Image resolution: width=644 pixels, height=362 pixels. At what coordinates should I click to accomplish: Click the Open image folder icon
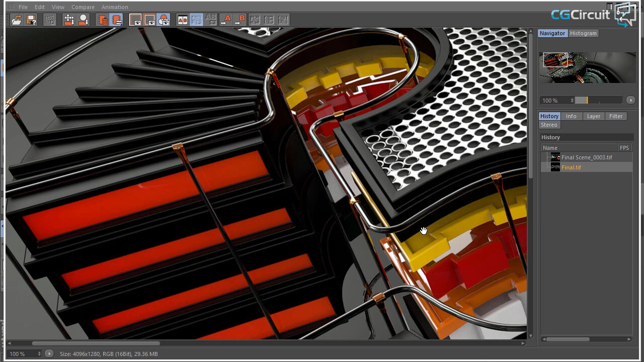tap(17, 20)
